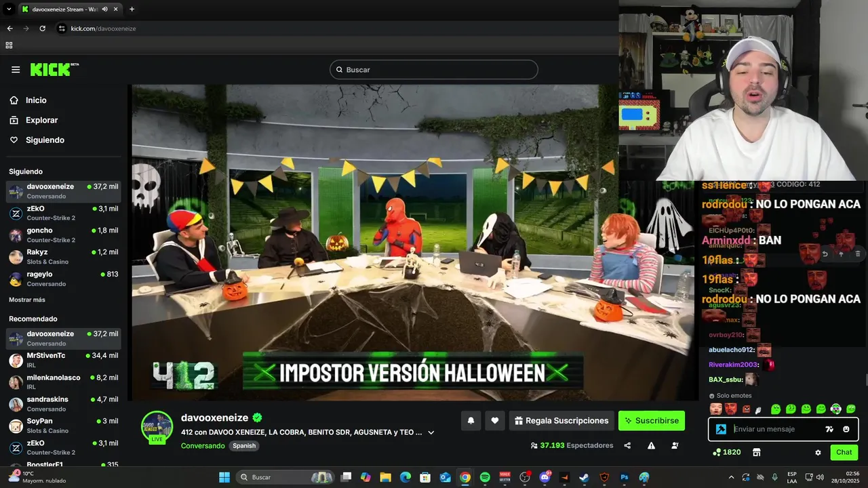Click the Windows taskbar search box

[x=286, y=477]
